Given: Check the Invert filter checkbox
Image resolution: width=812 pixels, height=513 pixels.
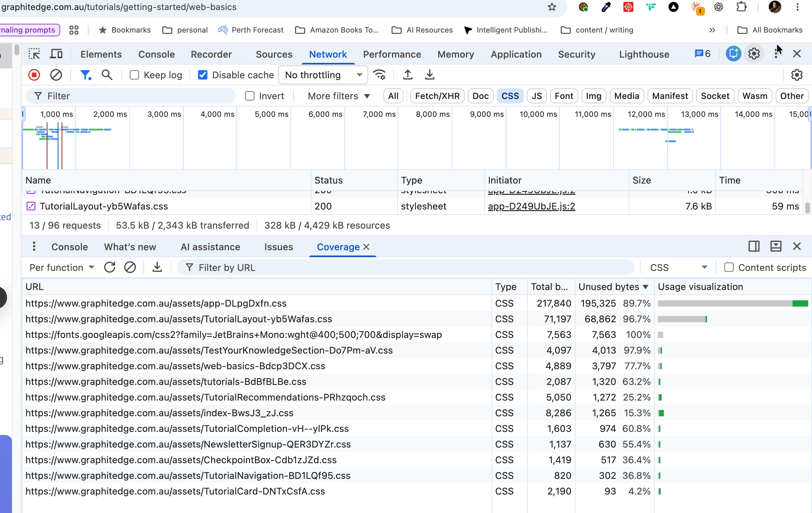Looking at the screenshot, I should point(250,96).
